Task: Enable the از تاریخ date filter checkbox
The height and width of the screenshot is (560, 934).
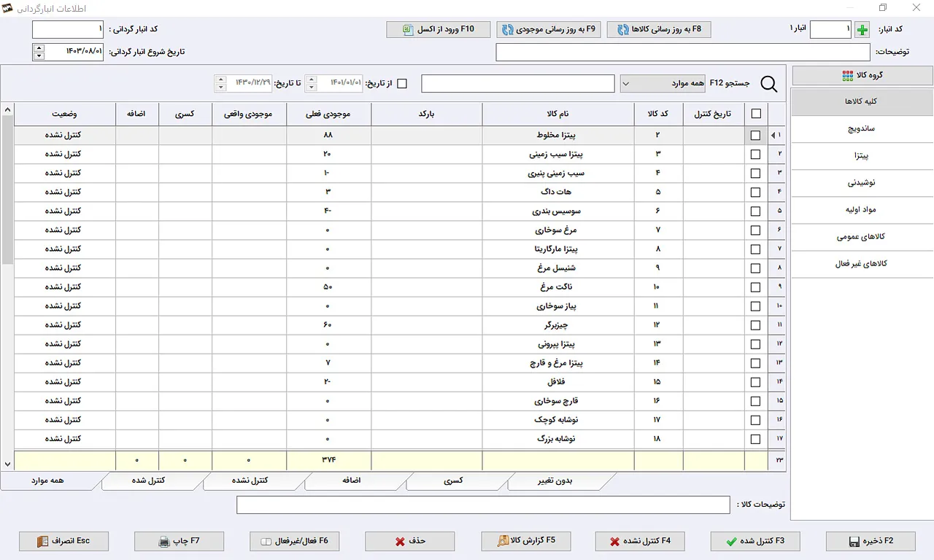Action: point(402,84)
